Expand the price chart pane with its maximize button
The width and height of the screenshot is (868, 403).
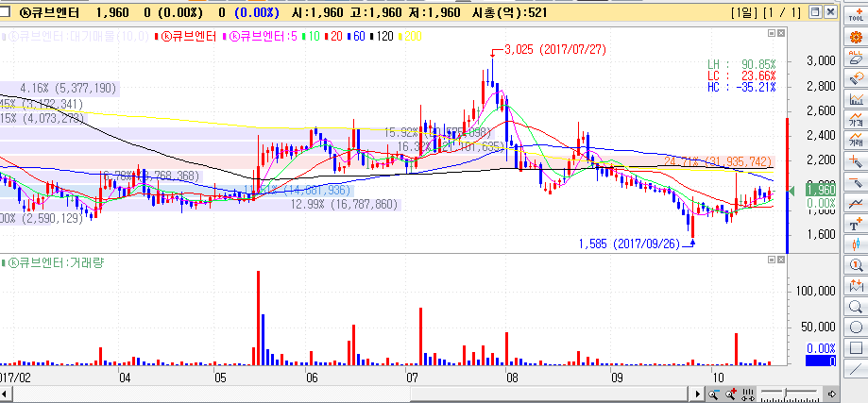click(x=771, y=32)
